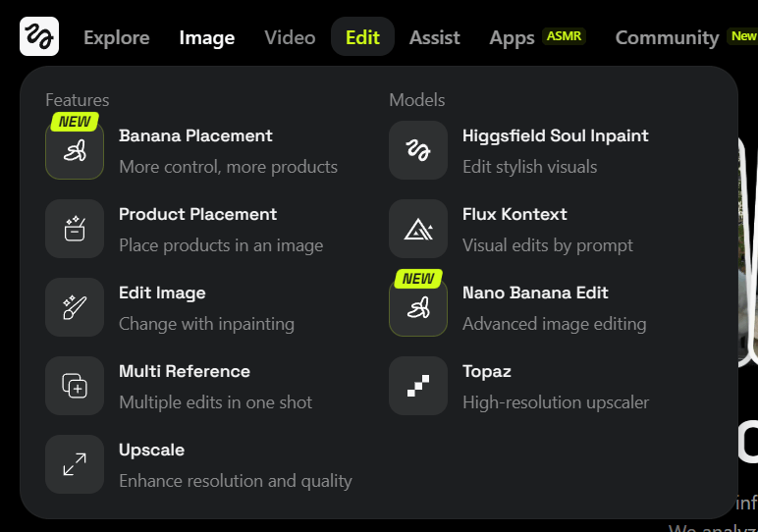758x532 pixels.
Task: Click the Flux Kontext icon
Action: (418, 229)
